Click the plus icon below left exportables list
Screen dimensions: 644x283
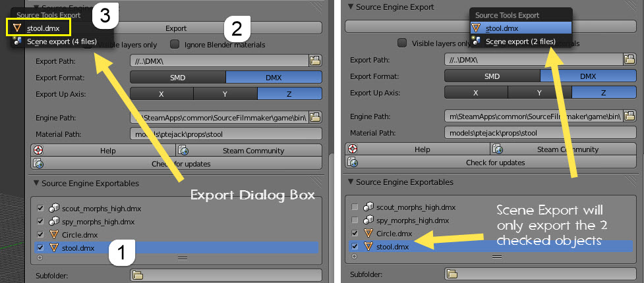(40, 258)
